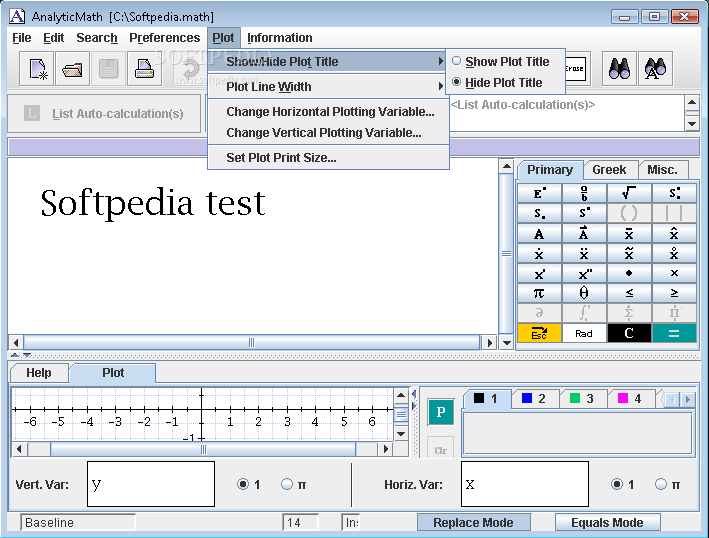
Task: Open the Edit menu
Action: pyautogui.click(x=53, y=38)
